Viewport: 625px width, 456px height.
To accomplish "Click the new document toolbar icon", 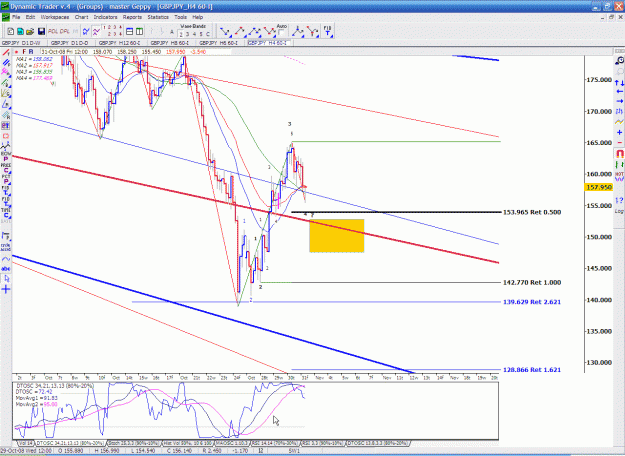I will click(11, 31).
